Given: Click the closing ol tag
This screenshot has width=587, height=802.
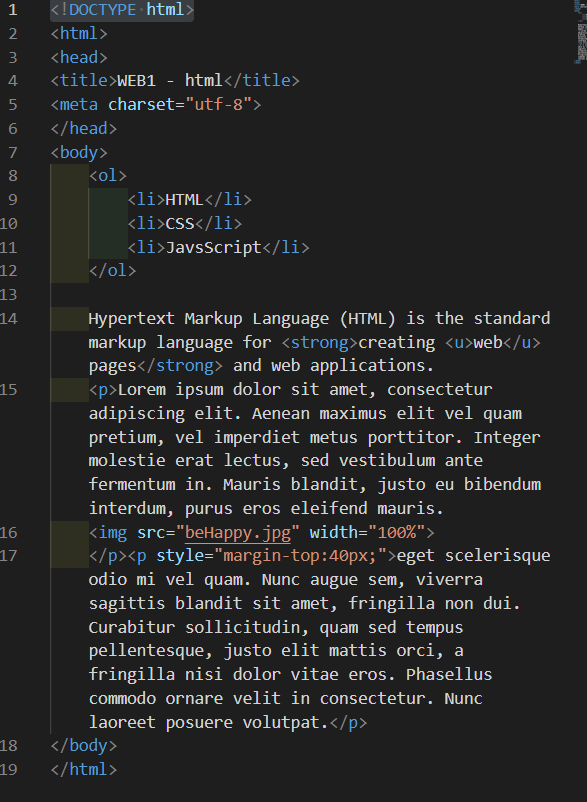Looking at the screenshot, I should pos(112,271).
